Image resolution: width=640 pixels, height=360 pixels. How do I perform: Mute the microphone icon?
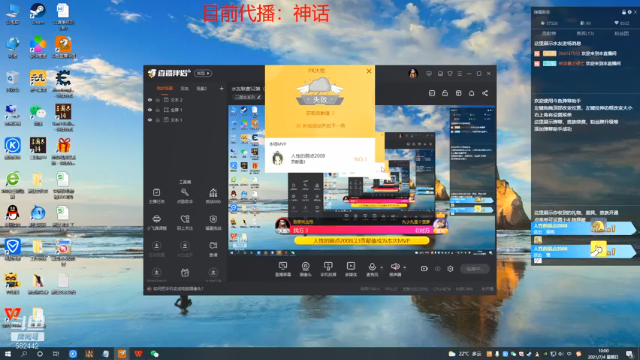point(372,267)
